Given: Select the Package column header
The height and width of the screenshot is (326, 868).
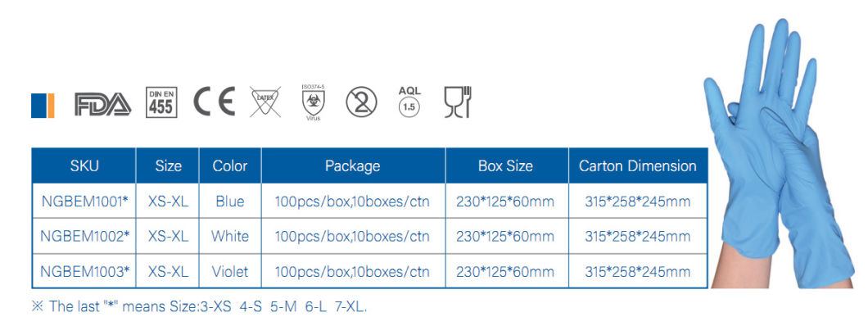Looking at the screenshot, I should click(353, 166).
